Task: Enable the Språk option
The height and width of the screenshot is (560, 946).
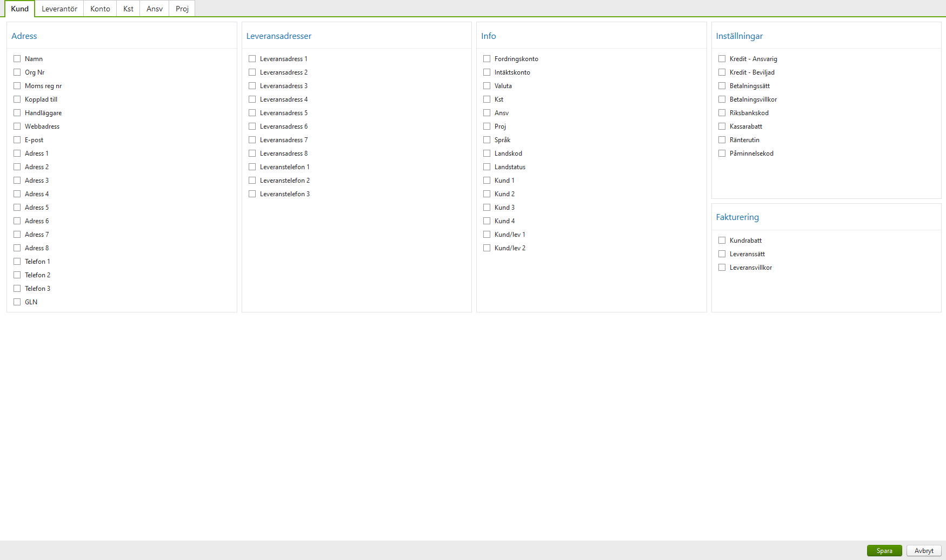Action: click(487, 139)
